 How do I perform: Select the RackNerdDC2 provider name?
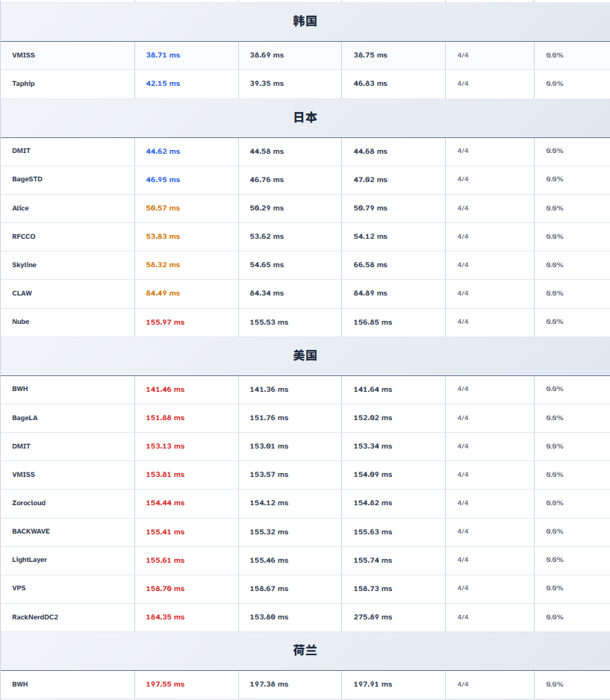(35, 617)
